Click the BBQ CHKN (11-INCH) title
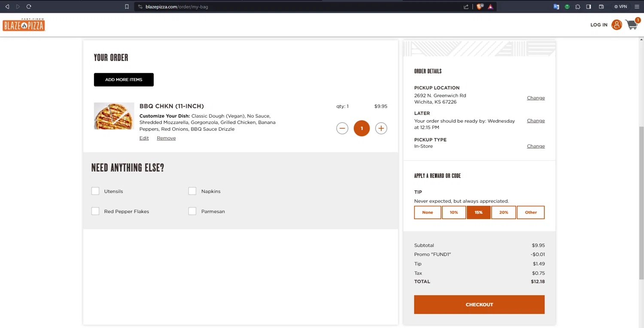The image size is (644, 328). (172, 106)
